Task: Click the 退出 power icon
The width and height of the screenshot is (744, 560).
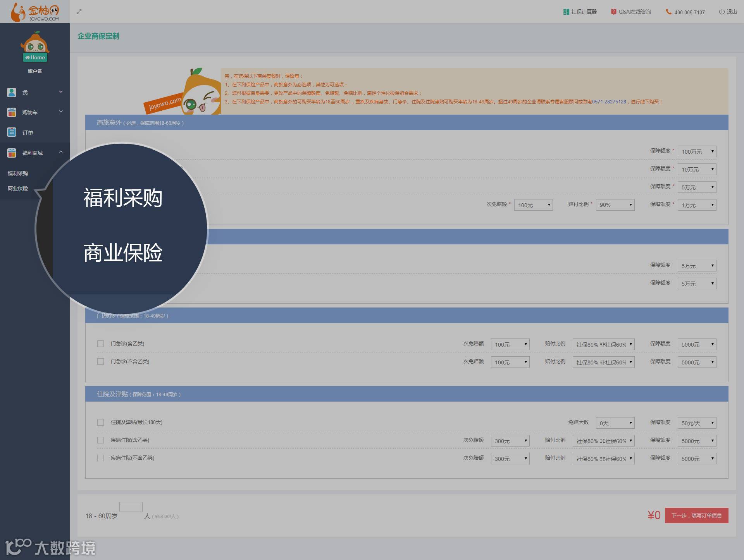Action: pos(722,12)
